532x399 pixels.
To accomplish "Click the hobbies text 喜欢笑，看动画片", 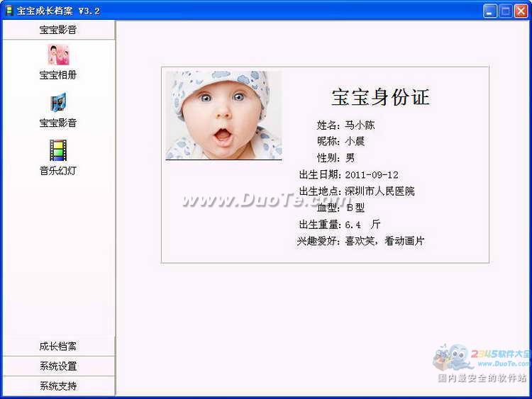I will click(384, 241).
